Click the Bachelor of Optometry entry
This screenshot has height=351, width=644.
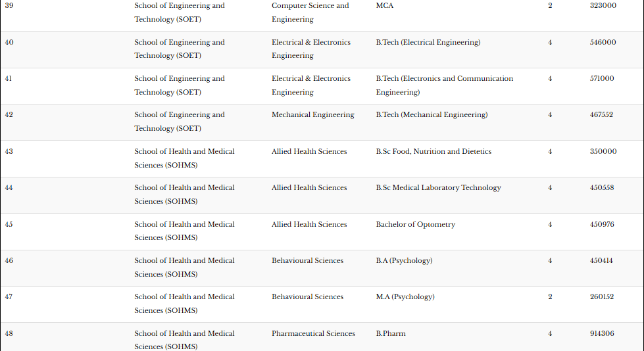415,225
